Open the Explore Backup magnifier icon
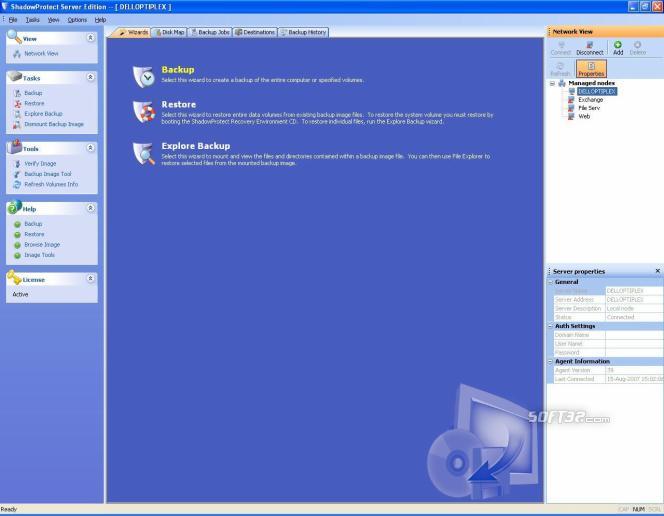This screenshot has height=516, width=664. pyautogui.click(x=144, y=153)
